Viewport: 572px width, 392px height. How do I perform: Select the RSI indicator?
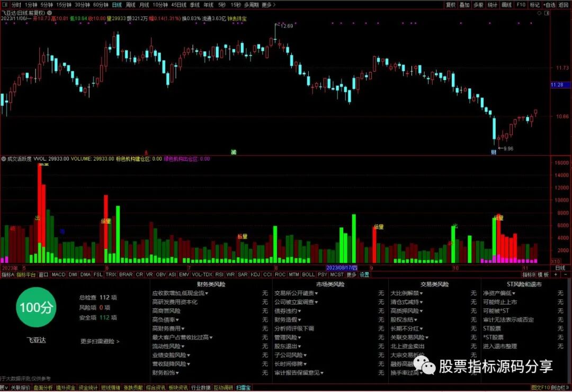click(x=219, y=274)
